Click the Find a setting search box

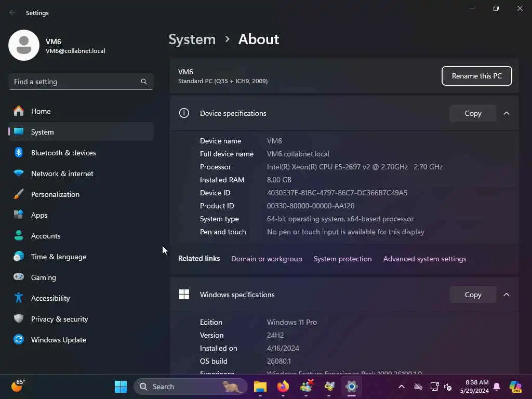[81, 82]
